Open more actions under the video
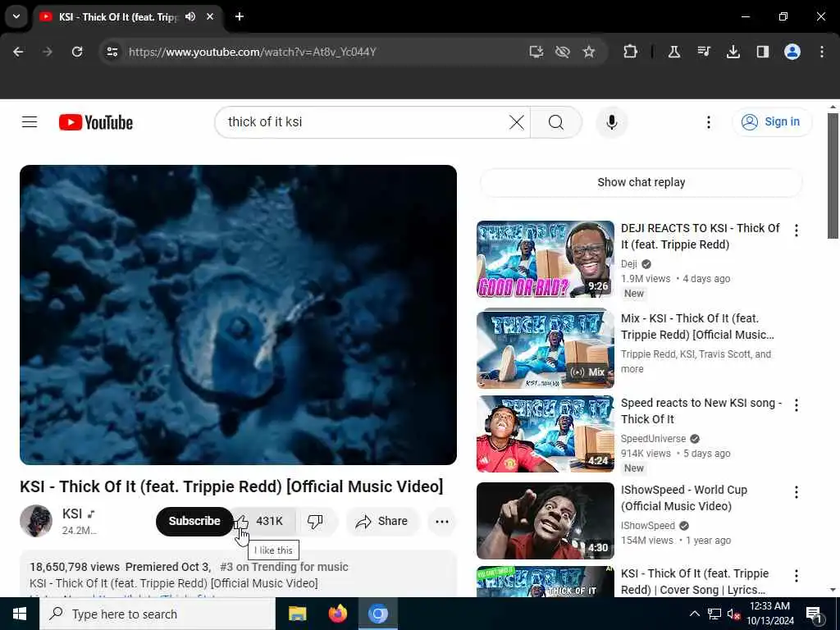This screenshot has width=840, height=630. [442, 521]
